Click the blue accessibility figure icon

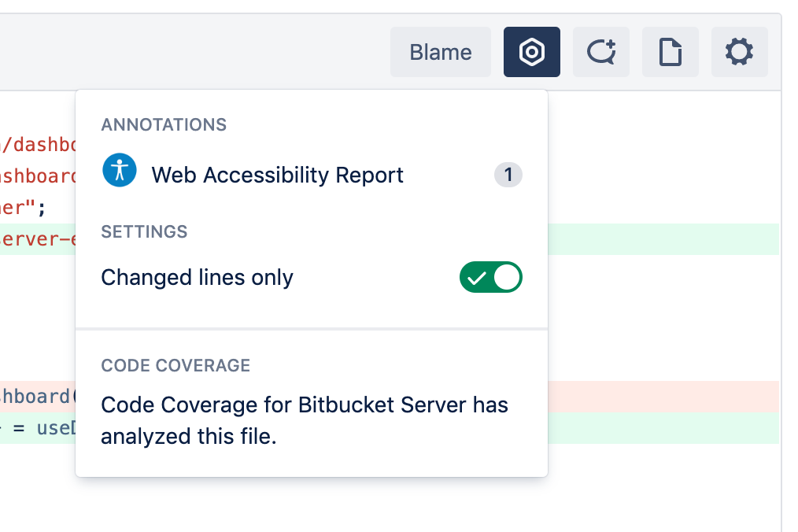[x=120, y=171]
